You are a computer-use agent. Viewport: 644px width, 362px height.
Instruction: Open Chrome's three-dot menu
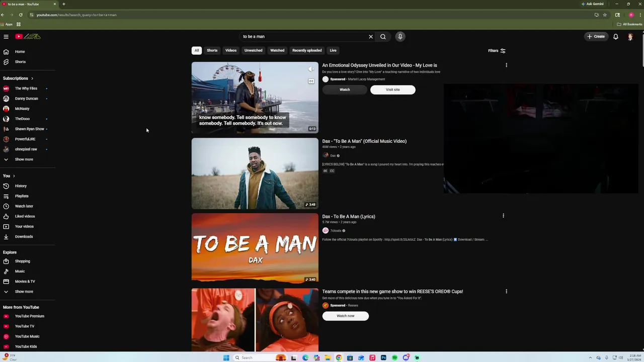pos(640,15)
